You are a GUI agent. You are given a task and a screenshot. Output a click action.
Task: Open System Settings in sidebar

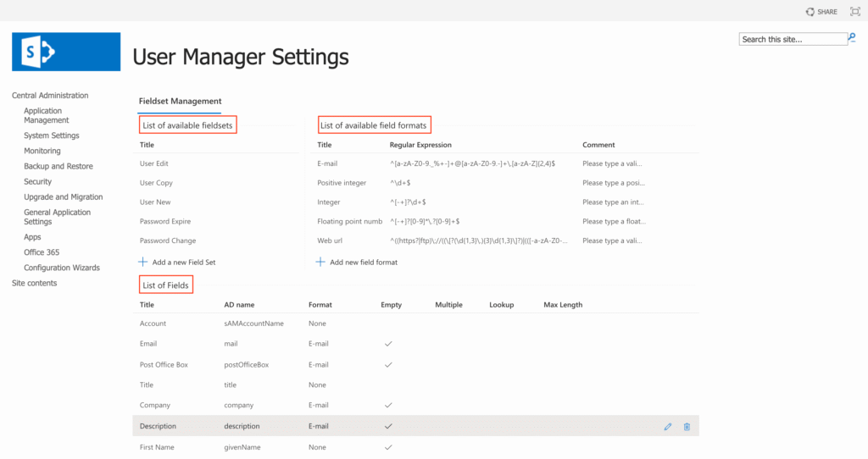(52, 135)
